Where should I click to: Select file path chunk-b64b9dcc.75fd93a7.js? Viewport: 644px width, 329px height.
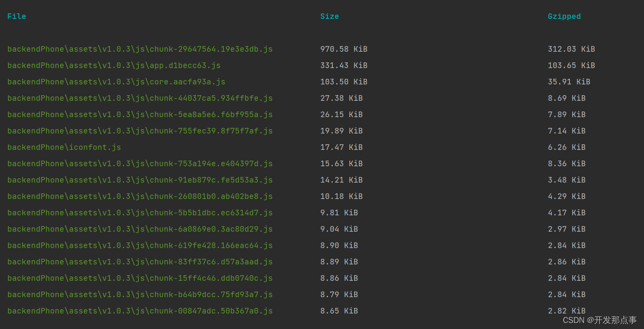tap(140, 295)
